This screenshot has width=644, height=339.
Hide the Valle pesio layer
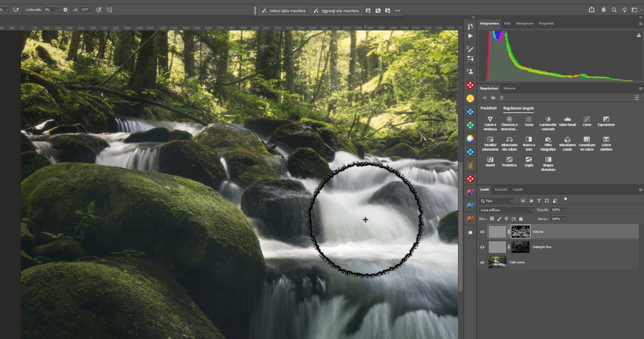482,262
